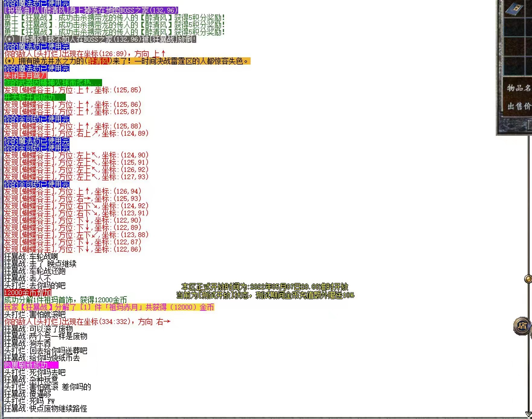Click the orange 映龙井水之力 announcement line

tap(127, 61)
